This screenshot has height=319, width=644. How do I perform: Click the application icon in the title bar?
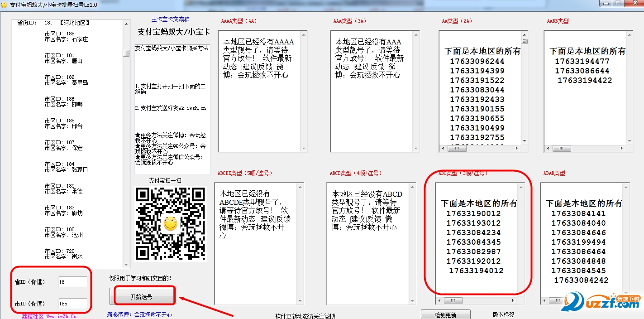(5, 5)
